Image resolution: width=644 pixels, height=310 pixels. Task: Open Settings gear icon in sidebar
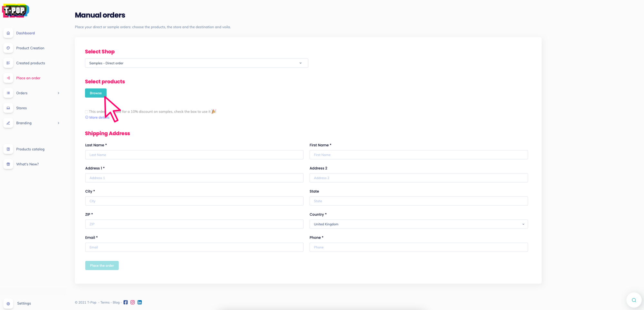point(8,304)
